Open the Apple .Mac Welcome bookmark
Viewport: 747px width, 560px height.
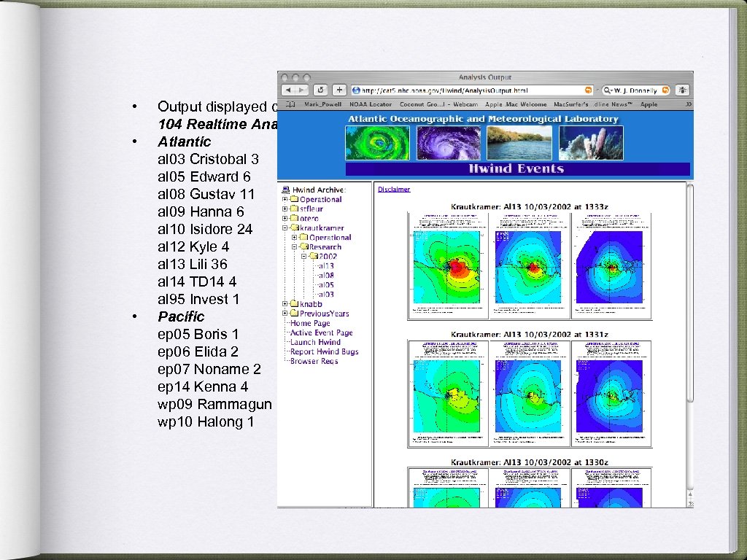click(516, 104)
